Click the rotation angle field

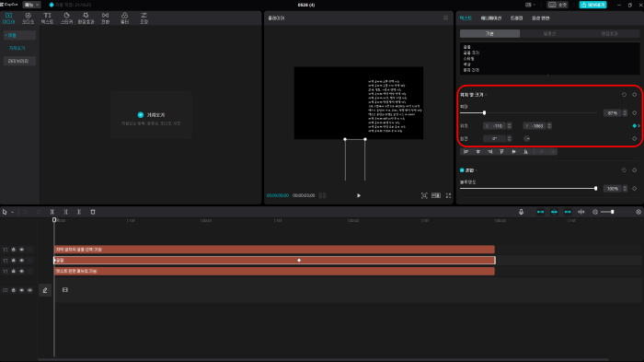pos(495,139)
